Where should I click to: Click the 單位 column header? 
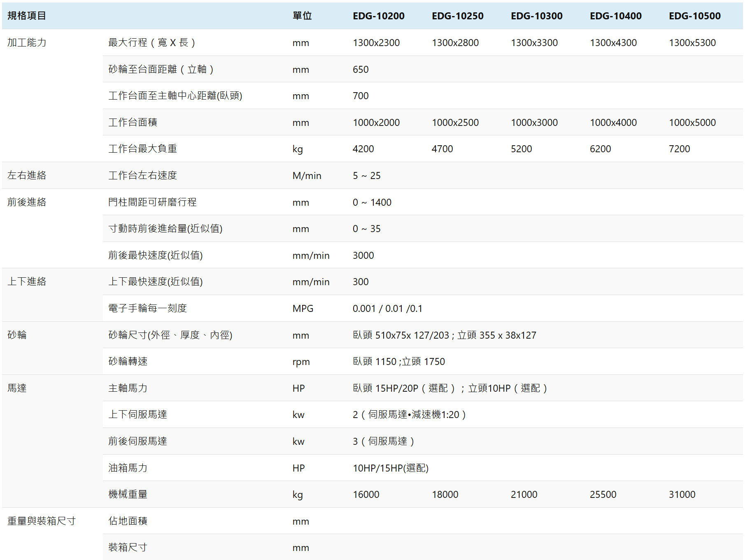point(302,16)
